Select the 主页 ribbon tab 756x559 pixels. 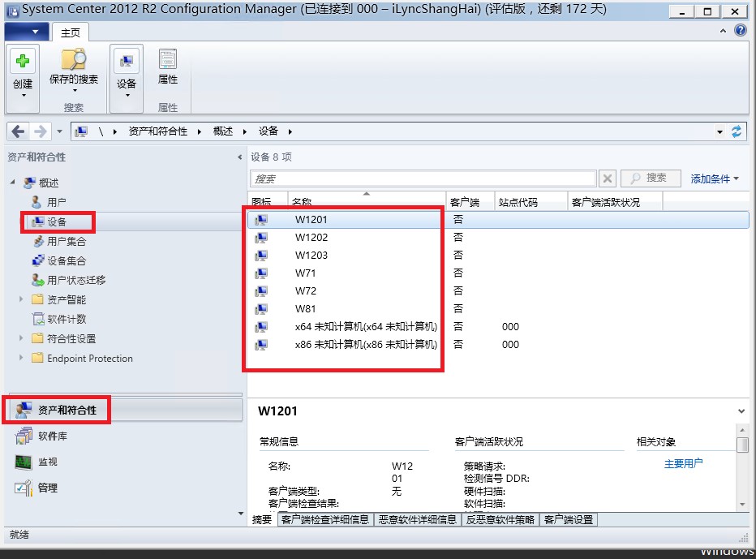click(71, 32)
